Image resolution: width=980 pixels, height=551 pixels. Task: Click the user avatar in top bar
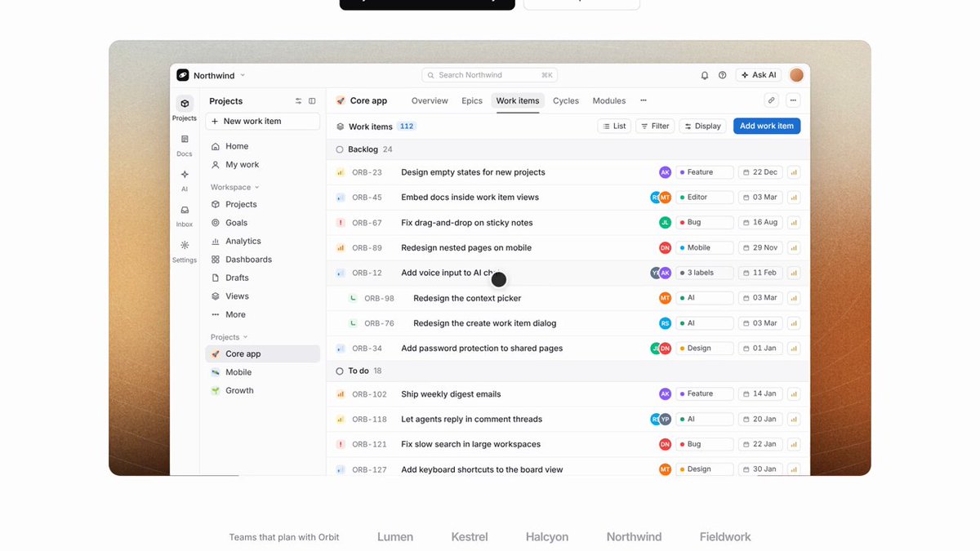(796, 75)
